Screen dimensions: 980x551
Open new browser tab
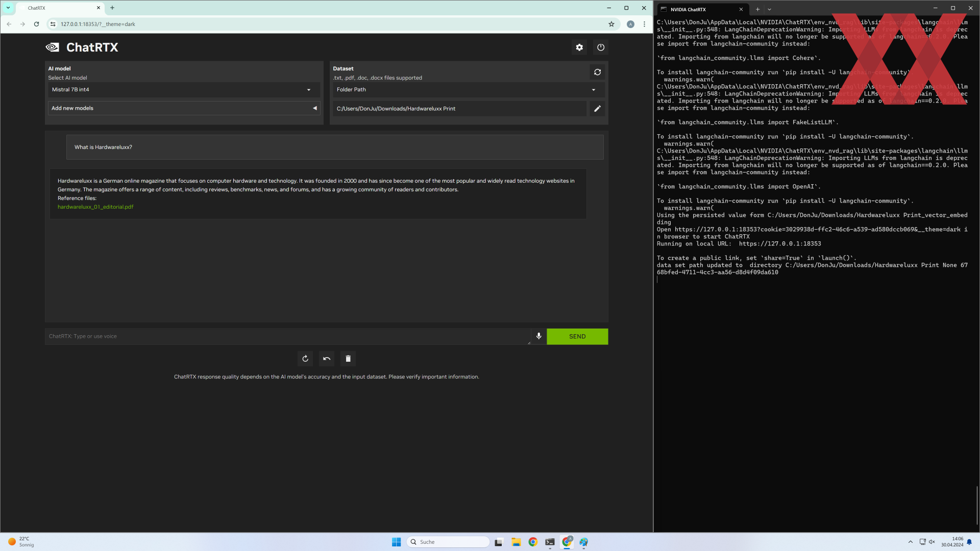pyautogui.click(x=112, y=8)
